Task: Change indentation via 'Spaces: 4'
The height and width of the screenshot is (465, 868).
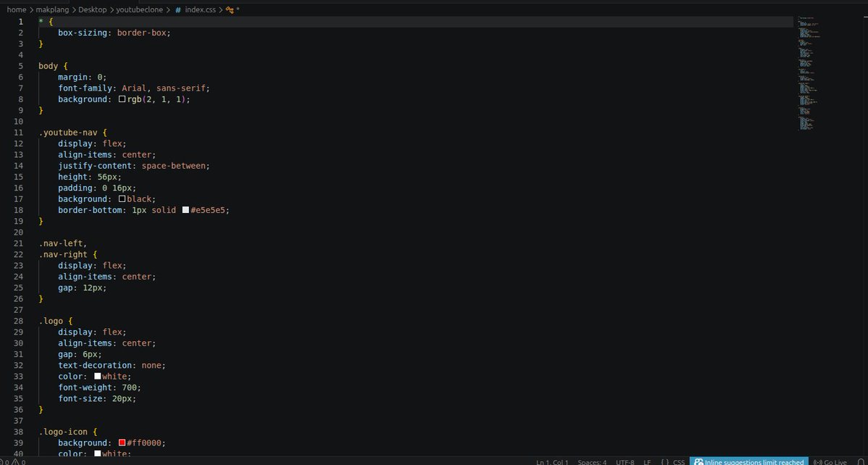Action: click(591, 461)
